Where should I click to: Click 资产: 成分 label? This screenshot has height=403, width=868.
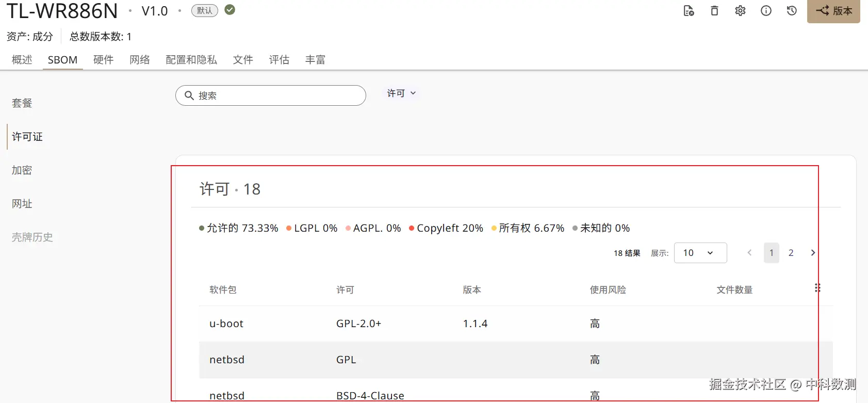(29, 37)
